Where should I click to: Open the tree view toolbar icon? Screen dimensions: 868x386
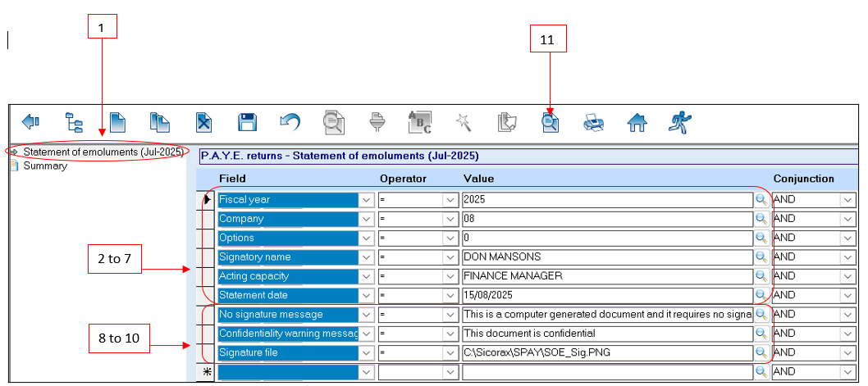click(74, 122)
